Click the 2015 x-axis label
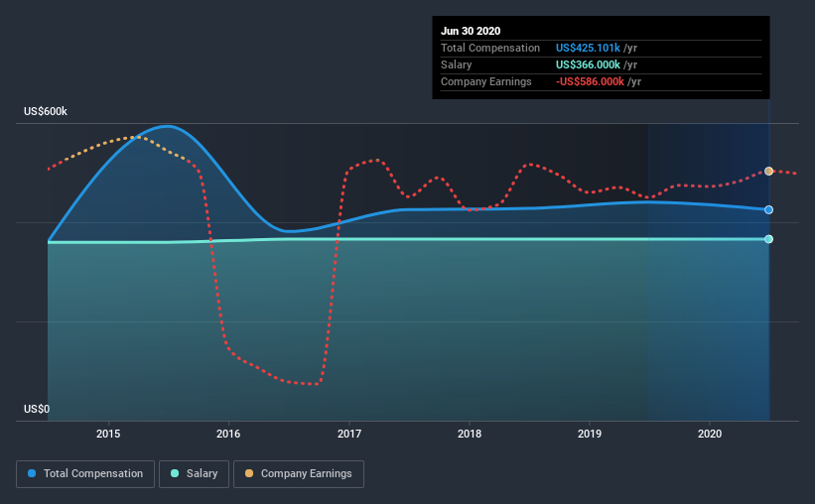Image resolution: width=815 pixels, height=504 pixels. pyautogui.click(x=108, y=434)
